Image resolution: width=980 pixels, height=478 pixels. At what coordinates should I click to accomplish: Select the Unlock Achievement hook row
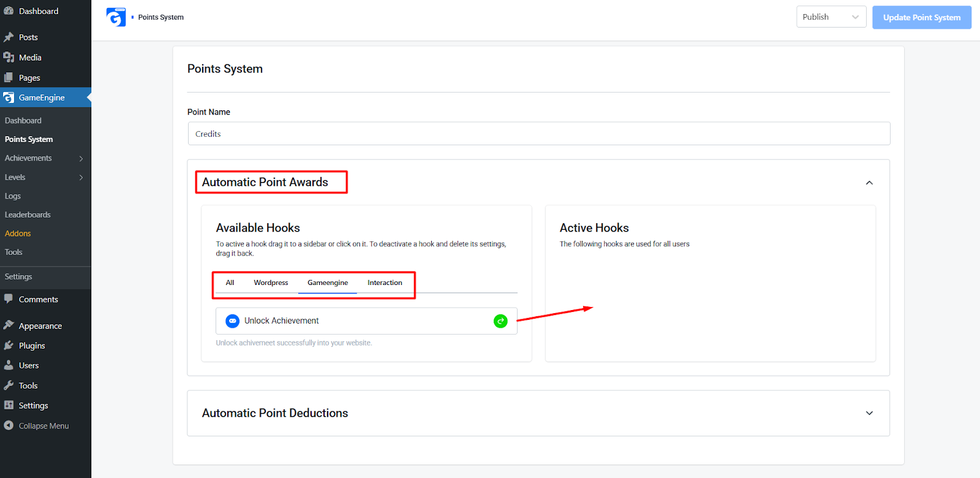[x=366, y=321]
